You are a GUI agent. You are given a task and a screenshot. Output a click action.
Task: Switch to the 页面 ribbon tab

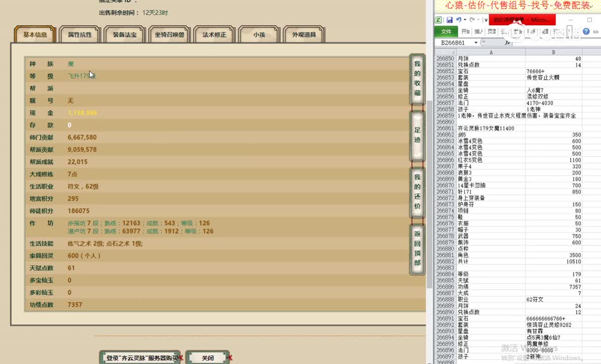(x=491, y=31)
